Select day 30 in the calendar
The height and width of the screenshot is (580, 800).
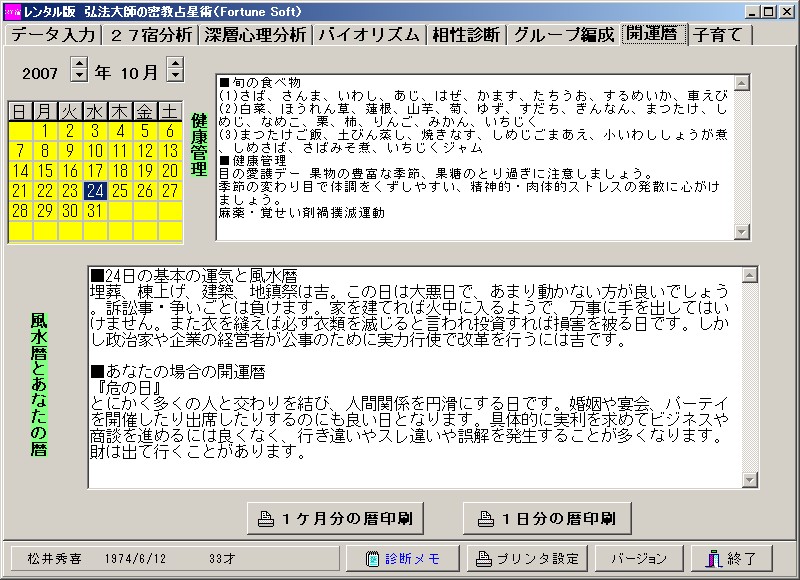coord(70,211)
